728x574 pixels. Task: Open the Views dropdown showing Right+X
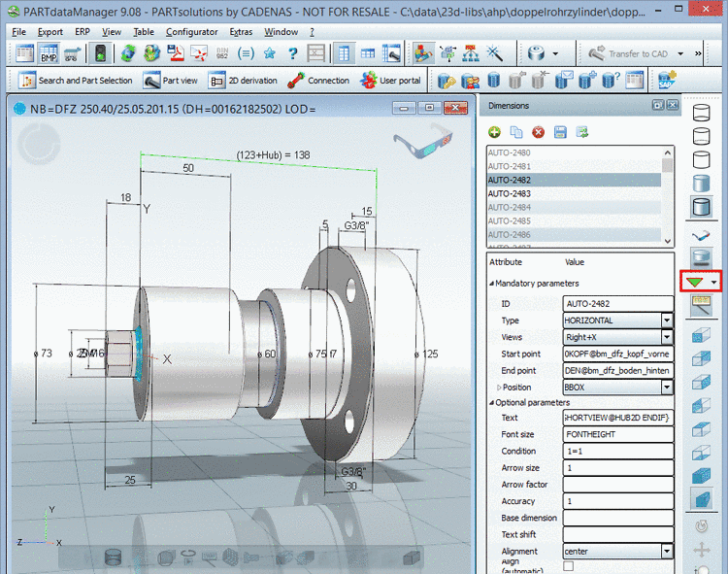(x=667, y=337)
